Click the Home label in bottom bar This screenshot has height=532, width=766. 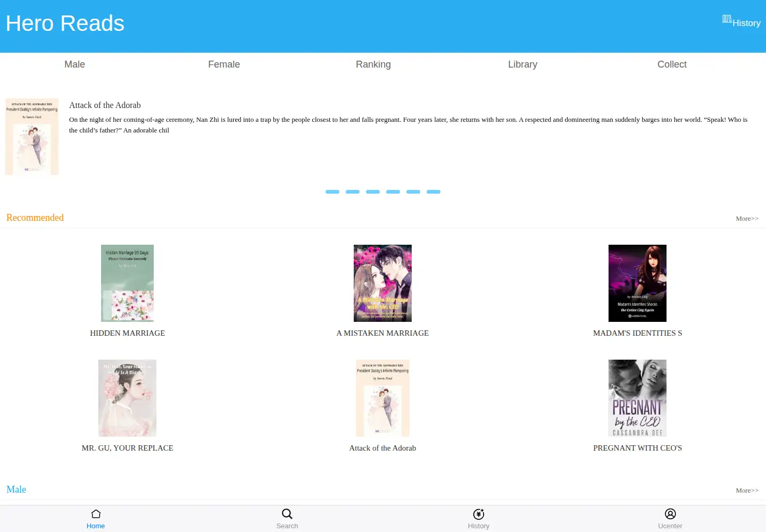(96, 526)
